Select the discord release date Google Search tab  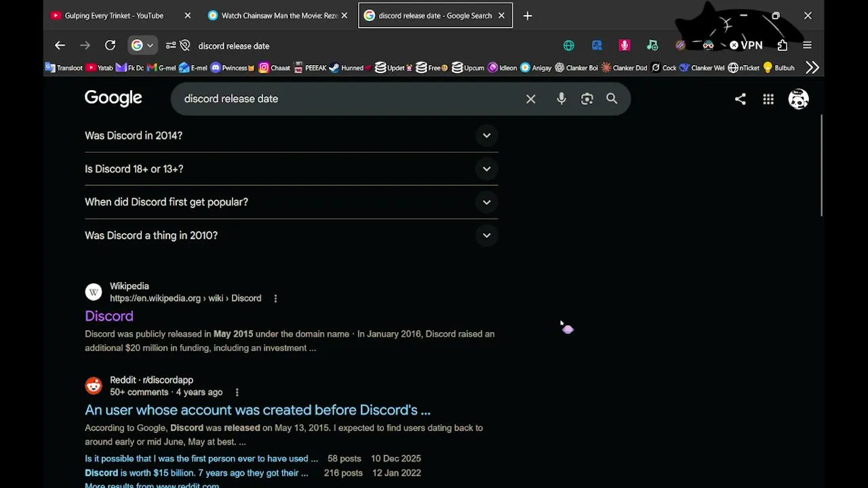(x=435, y=16)
